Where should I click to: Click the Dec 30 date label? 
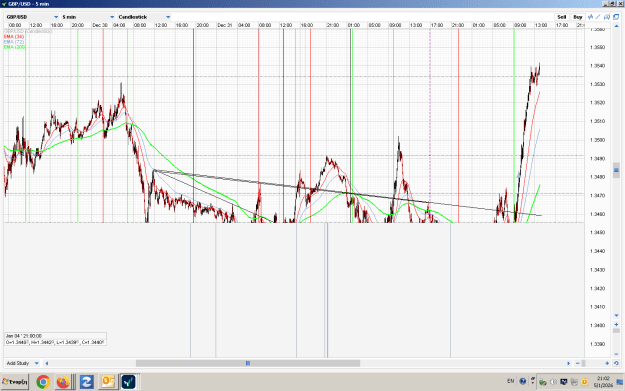tap(100, 25)
